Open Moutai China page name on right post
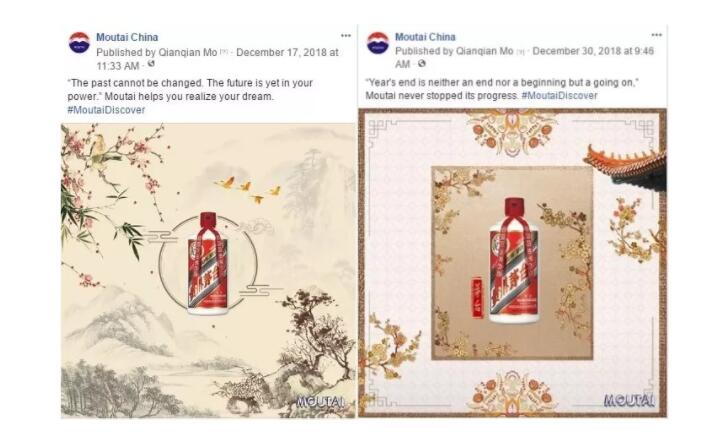 (425, 37)
